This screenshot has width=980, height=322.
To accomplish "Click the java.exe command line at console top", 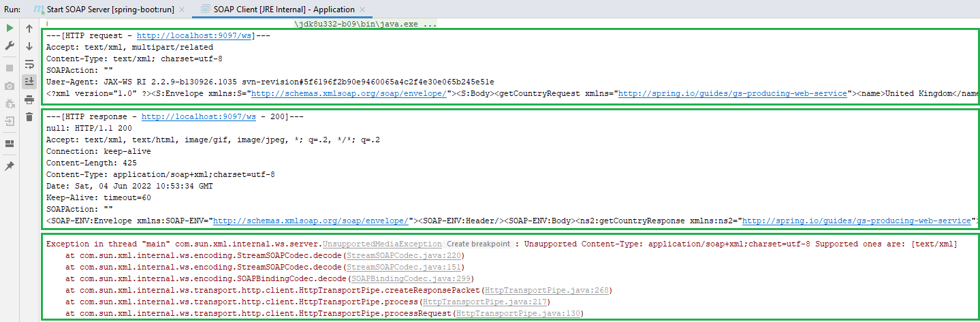I will click(x=366, y=24).
